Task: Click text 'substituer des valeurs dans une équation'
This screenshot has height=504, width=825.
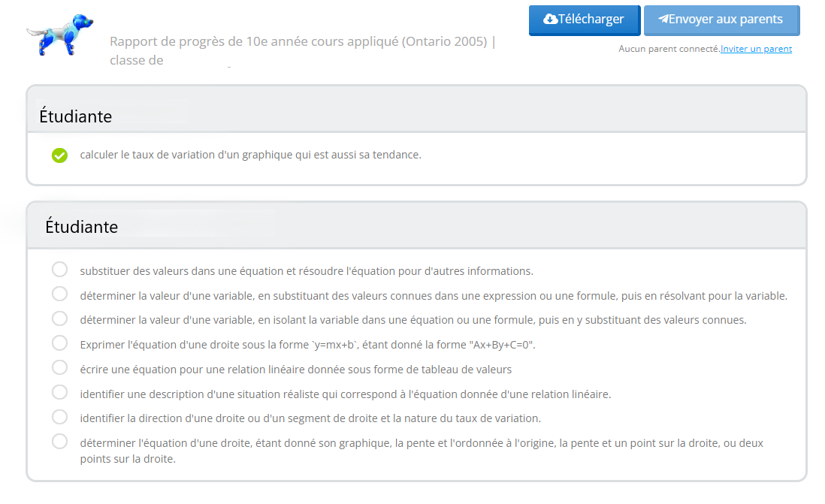Action: pos(182,271)
